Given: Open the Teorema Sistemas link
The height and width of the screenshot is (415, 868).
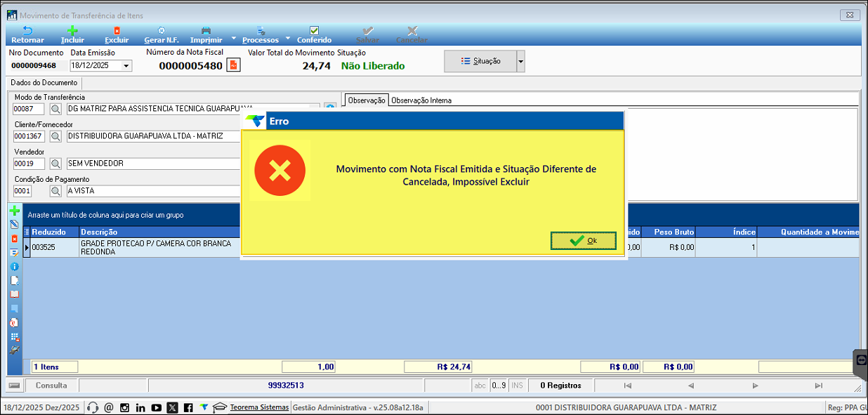Looking at the screenshot, I should point(259,407).
